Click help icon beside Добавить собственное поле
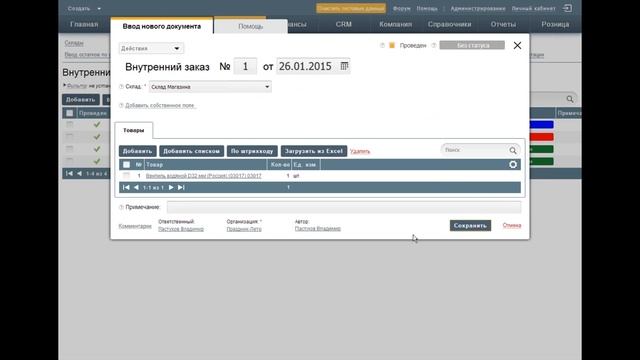Viewport: 640px width, 360px height. click(x=121, y=105)
